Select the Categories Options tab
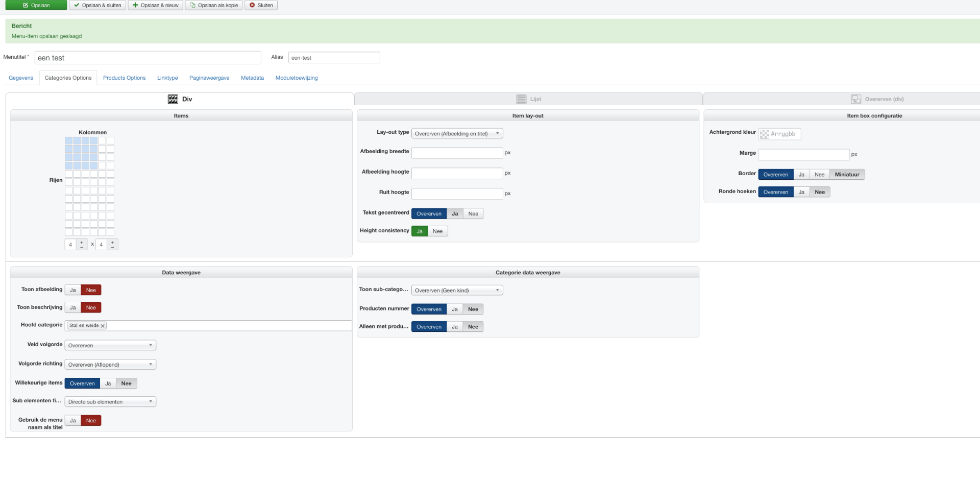The width and height of the screenshot is (980, 481). (68, 78)
